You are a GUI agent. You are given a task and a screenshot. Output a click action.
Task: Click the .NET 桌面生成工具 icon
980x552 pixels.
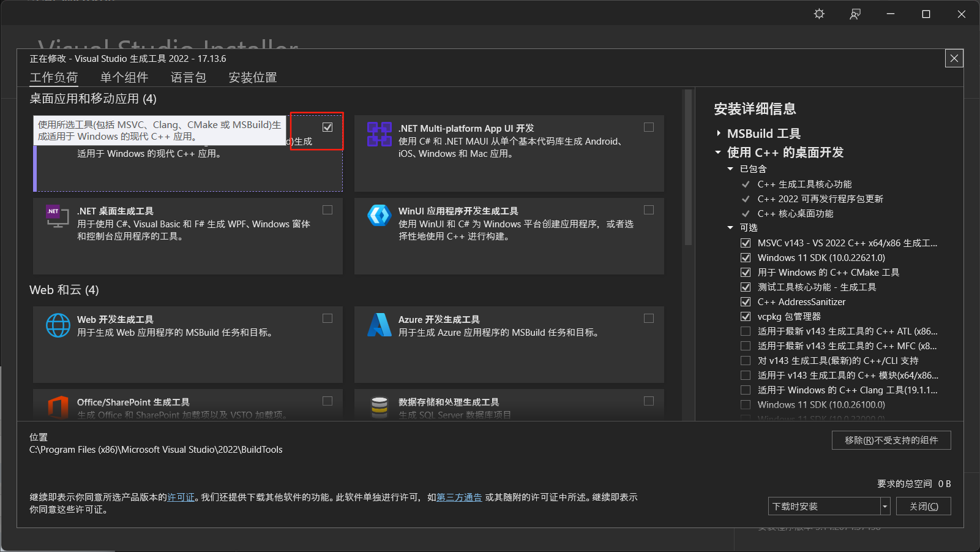pyautogui.click(x=58, y=217)
